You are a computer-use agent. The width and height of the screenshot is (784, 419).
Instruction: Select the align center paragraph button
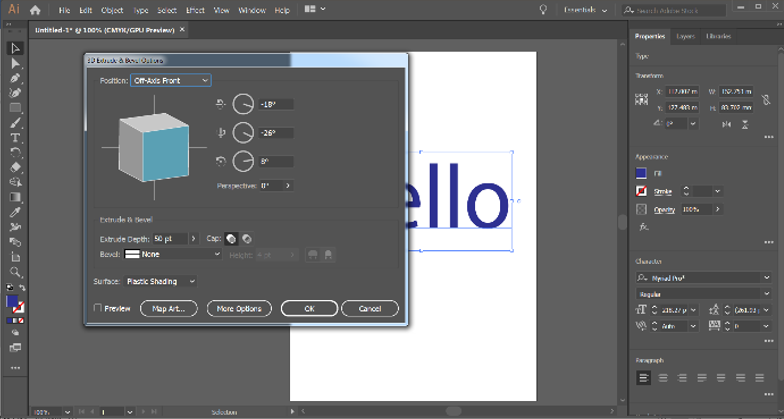663,378
